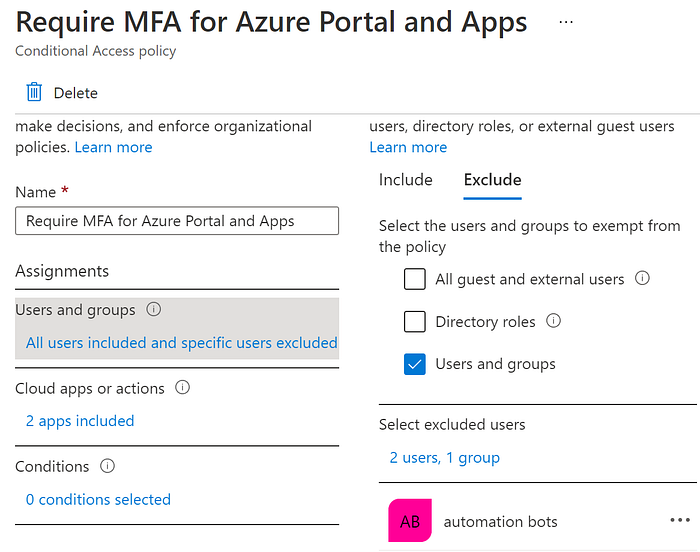Click info icon for All guest and external users
This screenshot has width=700, height=552.
[643, 279]
